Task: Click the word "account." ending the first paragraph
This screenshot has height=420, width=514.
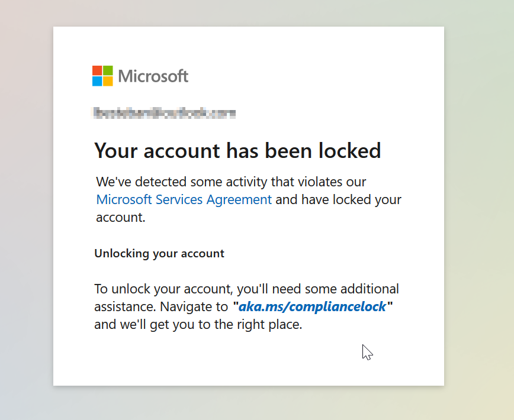Action: click(x=120, y=218)
